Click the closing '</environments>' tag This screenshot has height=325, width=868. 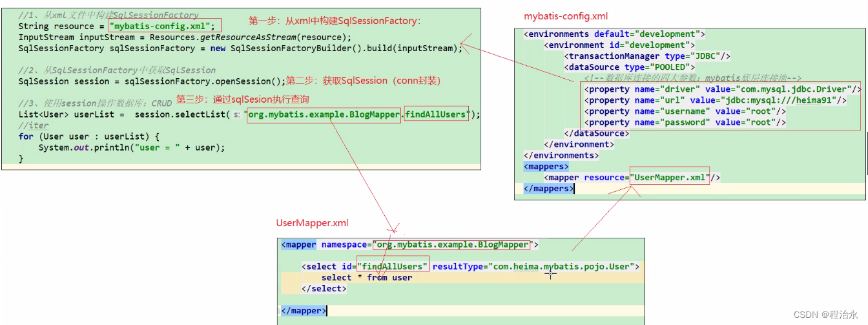(561, 155)
